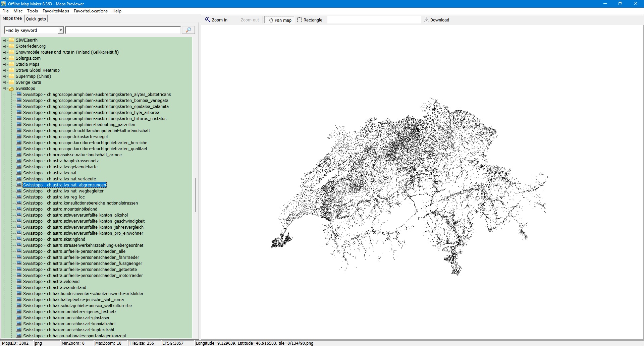Open the FavoriteMaps menu
This screenshot has height=346, width=644.
(56, 11)
